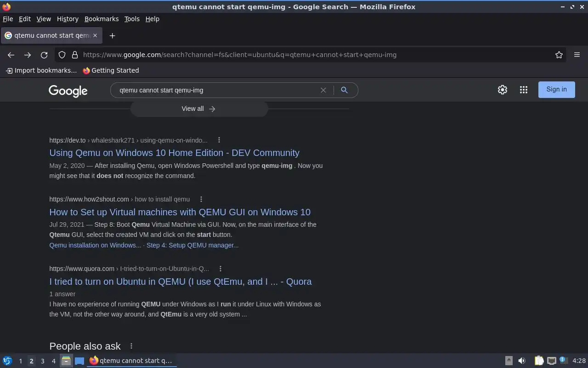This screenshot has width=588, height=368.
Task: Switch to workspace 3
Action: 43,361
